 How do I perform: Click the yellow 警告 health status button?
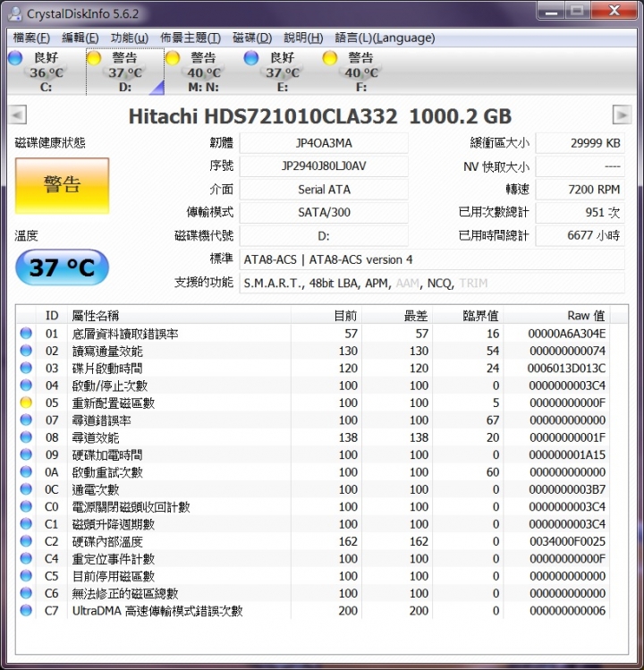click(x=63, y=185)
